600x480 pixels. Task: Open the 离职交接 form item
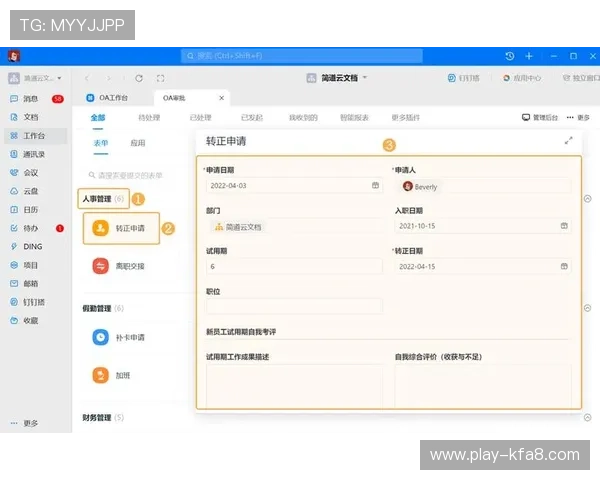pyautogui.click(x=119, y=266)
